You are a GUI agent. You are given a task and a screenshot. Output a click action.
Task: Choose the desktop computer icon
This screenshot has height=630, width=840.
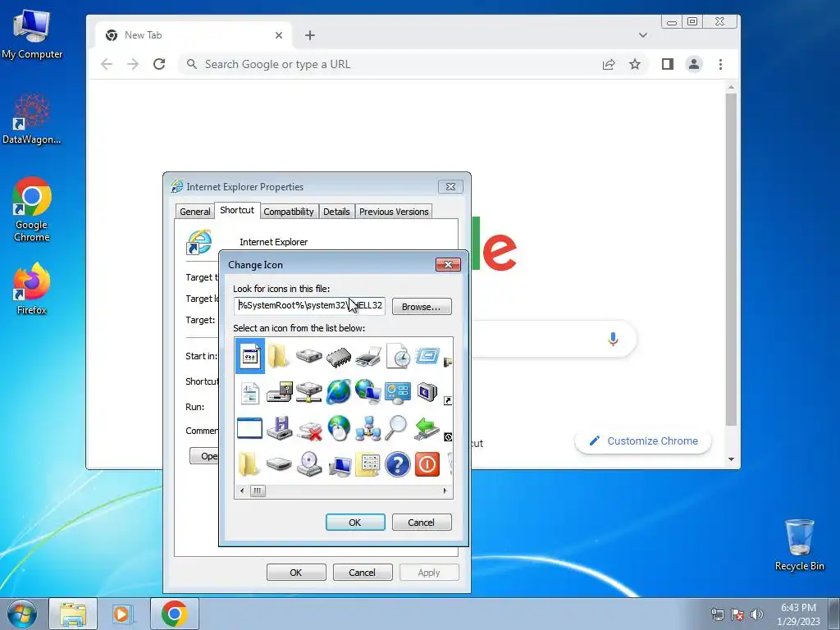pos(340,465)
